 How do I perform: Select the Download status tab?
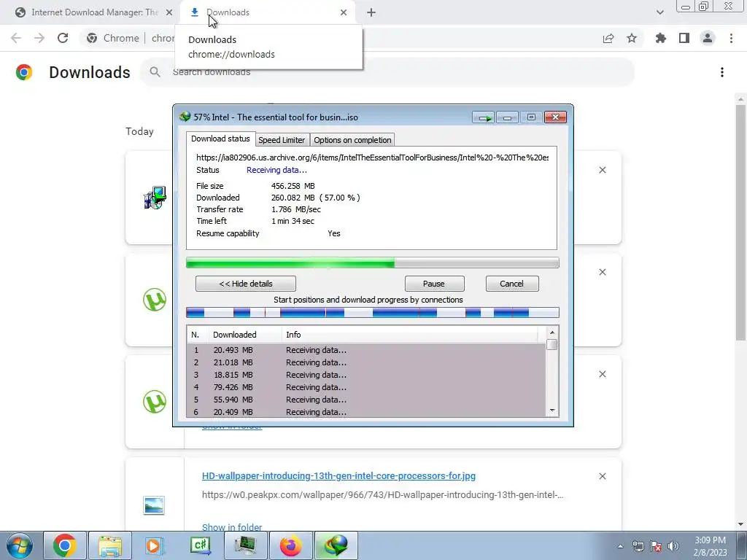pyautogui.click(x=220, y=139)
